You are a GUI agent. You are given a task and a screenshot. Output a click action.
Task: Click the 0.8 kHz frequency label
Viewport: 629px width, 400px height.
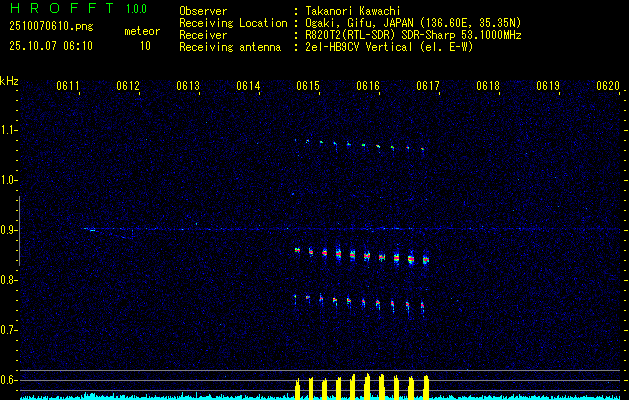pyautogui.click(x=8, y=280)
